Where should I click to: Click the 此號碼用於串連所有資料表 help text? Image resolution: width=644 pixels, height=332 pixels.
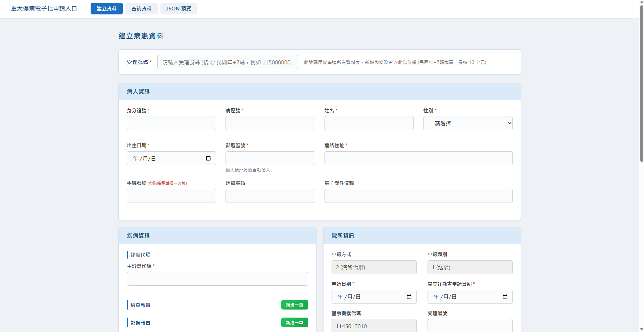tap(395, 62)
